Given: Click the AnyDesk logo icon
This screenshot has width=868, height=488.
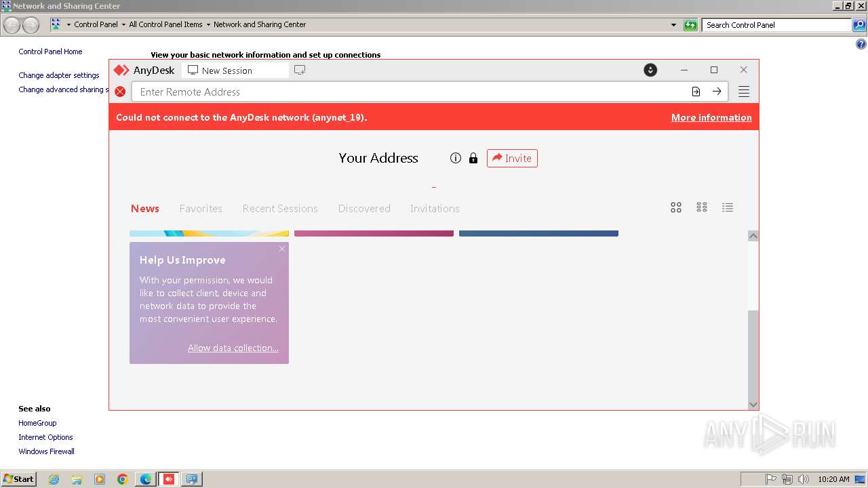Looking at the screenshot, I should click(121, 70).
